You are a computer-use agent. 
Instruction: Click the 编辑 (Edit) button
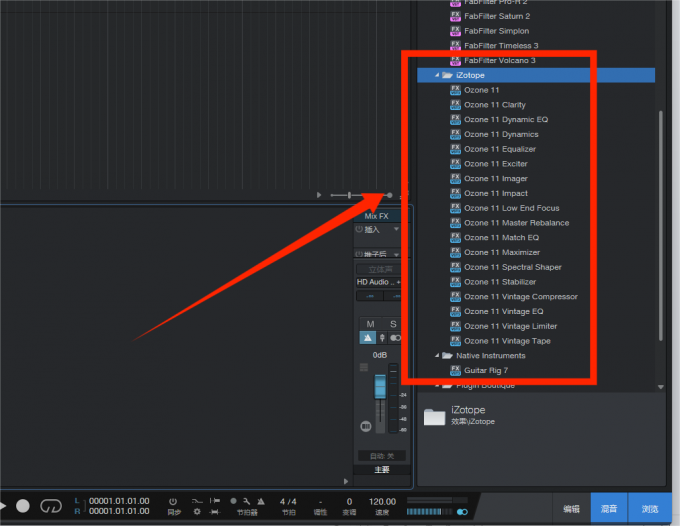571,509
